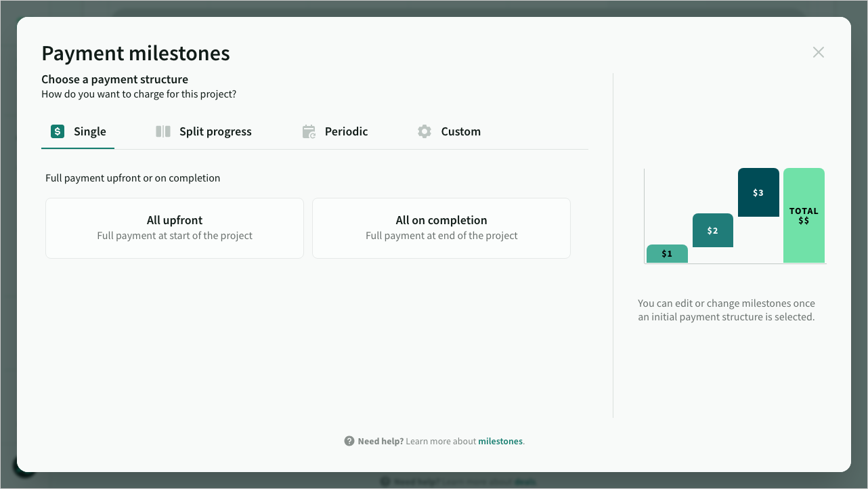Image resolution: width=868 pixels, height=489 pixels.
Task: Click the $3 bar in the chart
Action: (758, 192)
